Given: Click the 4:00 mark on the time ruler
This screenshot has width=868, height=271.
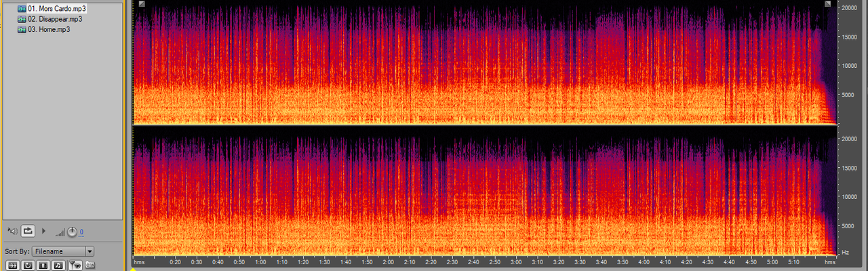Looking at the screenshot, I should tap(644, 262).
